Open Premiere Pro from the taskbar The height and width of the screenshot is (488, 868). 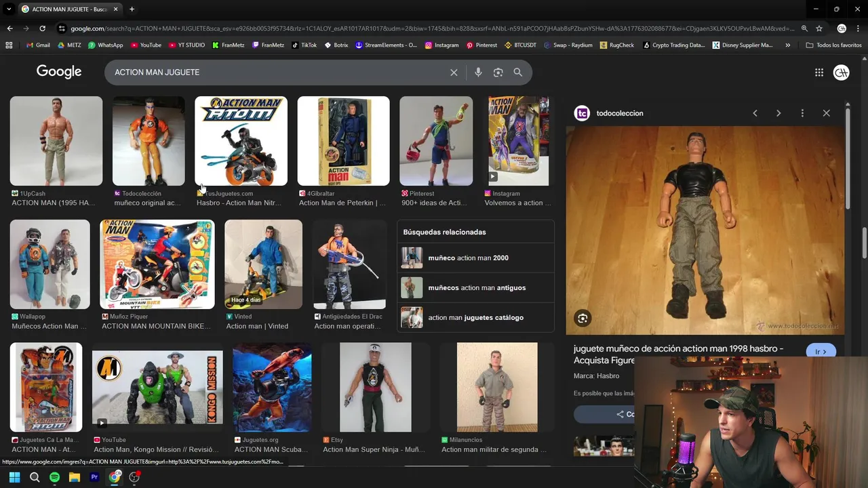pos(94,477)
